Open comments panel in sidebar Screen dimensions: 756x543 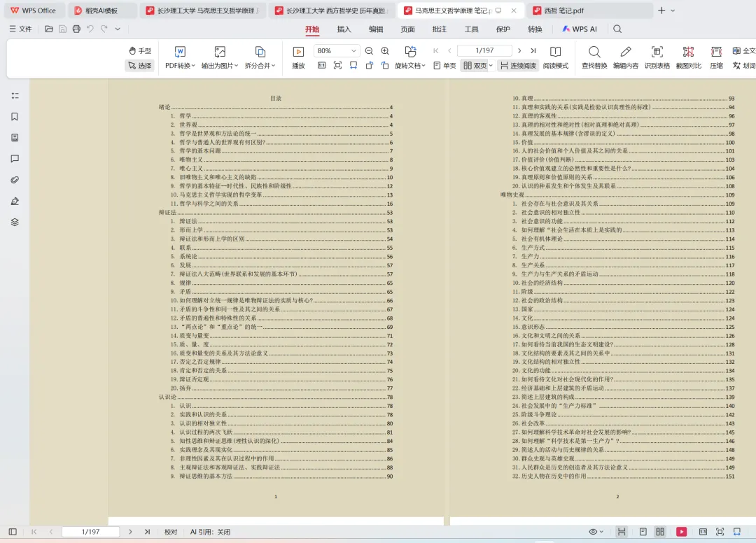(x=15, y=159)
